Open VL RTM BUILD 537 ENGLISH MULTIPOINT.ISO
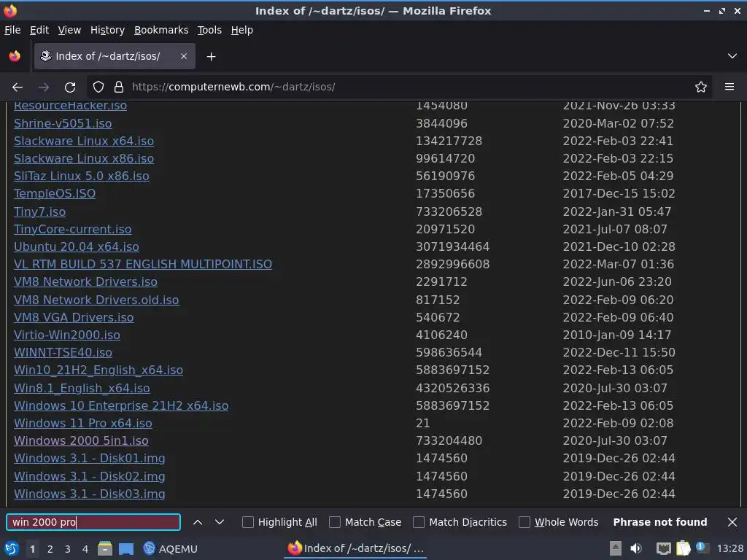Viewport: 747px width, 560px height. tap(143, 265)
